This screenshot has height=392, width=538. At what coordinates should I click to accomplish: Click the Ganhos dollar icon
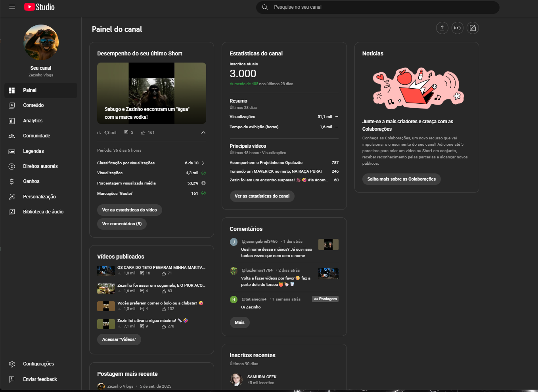point(12,181)
